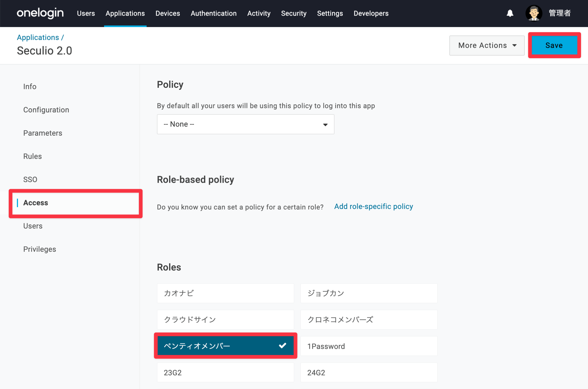Open the default Policy None dropdown

(246, 124)
